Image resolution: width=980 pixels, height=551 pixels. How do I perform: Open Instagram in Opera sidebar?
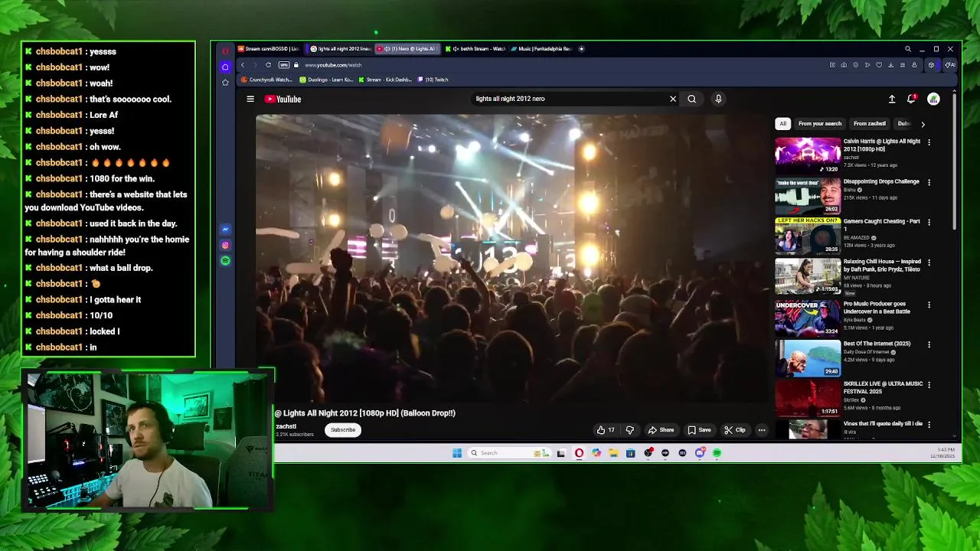[x=225, y=246]
